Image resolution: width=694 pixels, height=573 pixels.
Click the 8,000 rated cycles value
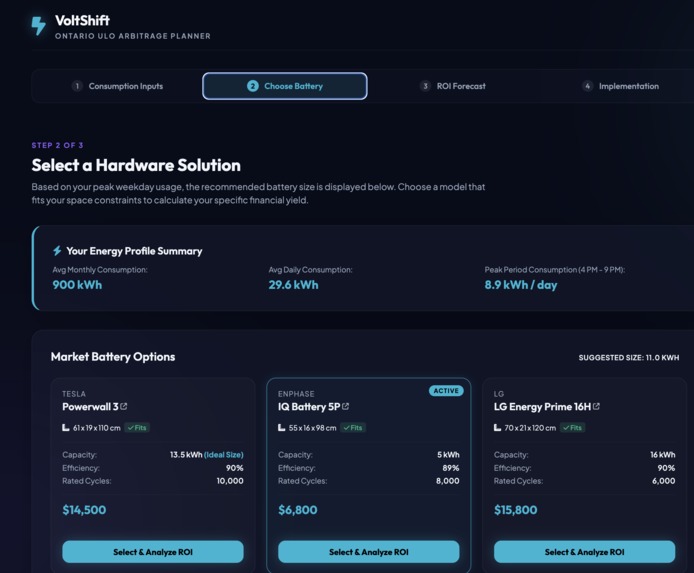pyautogui.click(x=447, y=481)
